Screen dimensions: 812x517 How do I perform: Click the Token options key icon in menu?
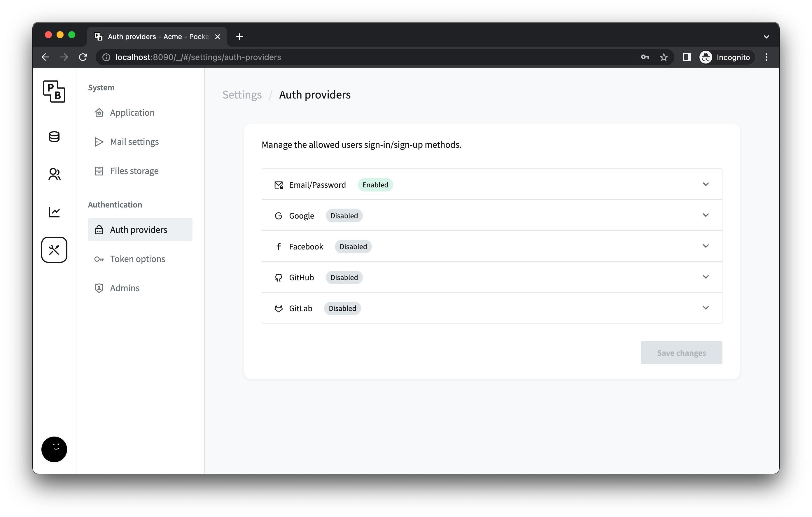pos(99,259)
